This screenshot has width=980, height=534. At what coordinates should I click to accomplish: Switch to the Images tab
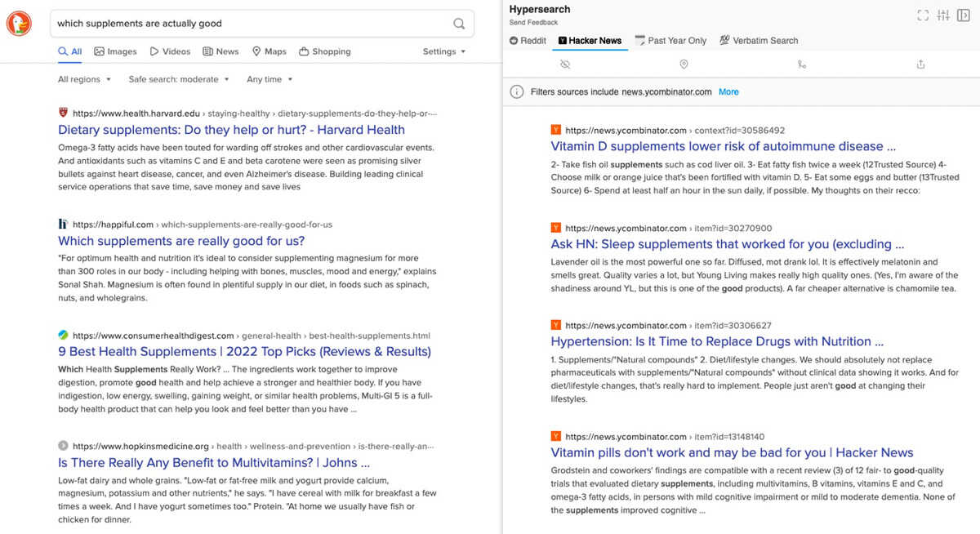[x=115, y=51]
